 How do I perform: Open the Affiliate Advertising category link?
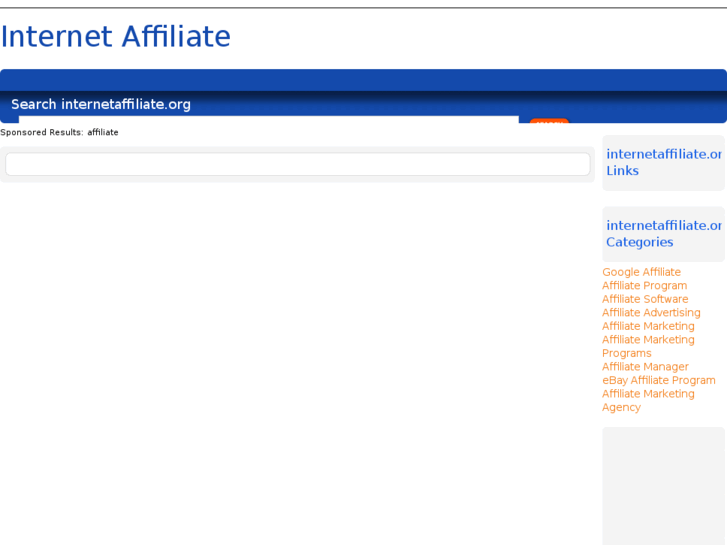click(651, 312)
